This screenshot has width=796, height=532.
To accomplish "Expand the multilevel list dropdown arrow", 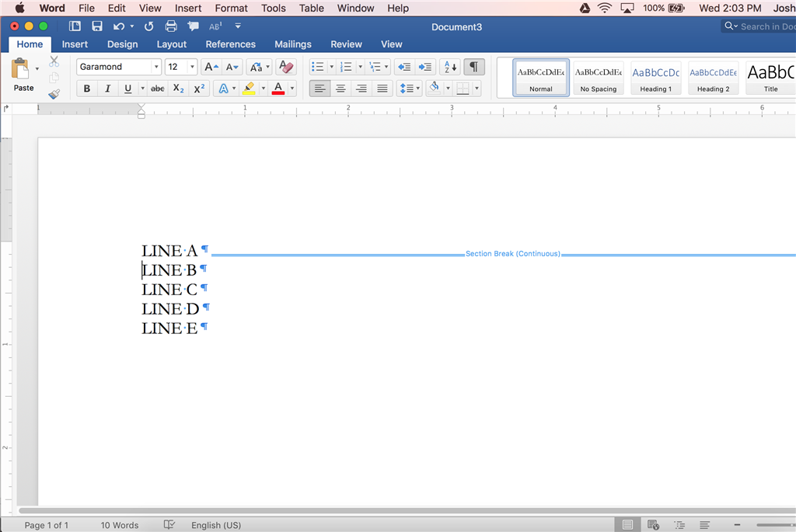I will click(386, 67).
